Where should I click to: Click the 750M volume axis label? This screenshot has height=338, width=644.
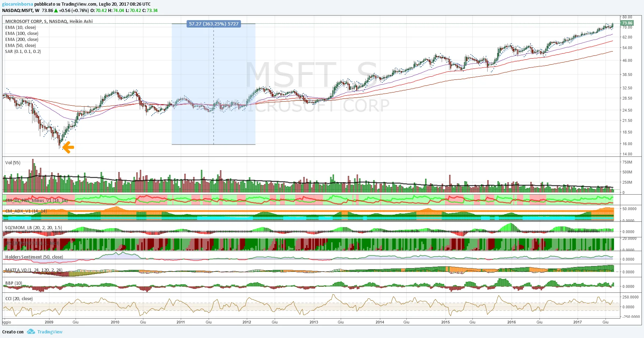[627, 162]
